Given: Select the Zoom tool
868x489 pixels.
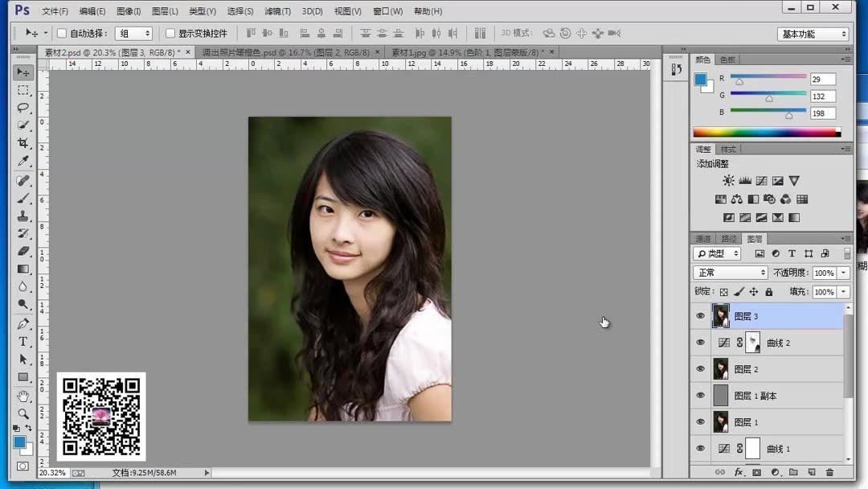Looking at the screenshot, I should point(23,413).
